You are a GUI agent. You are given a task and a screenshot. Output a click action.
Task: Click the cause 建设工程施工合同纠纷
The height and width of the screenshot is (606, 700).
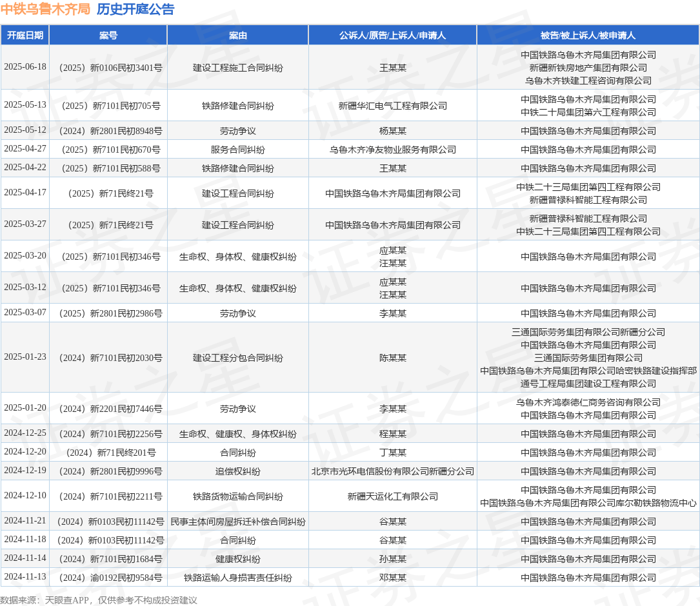237,68
